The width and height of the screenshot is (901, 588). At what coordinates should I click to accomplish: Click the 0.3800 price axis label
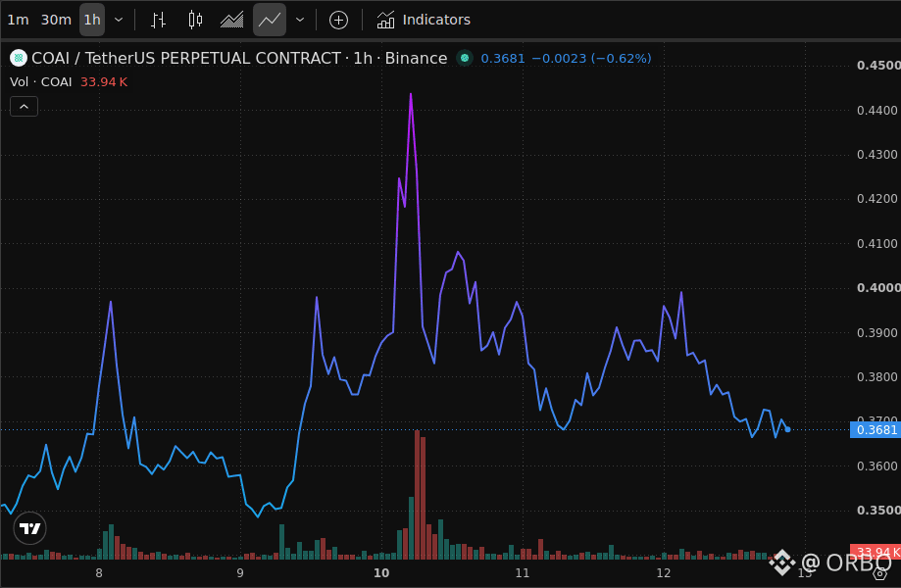(876, 376)
